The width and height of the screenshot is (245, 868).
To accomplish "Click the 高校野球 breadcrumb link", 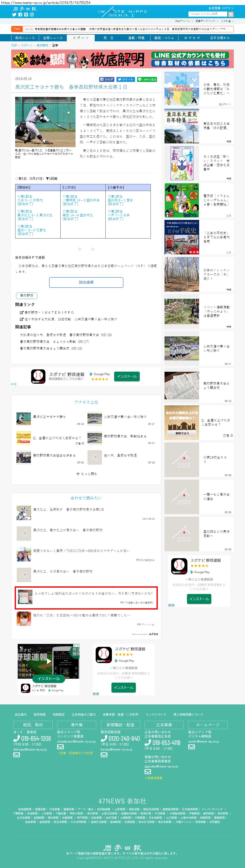I will [x=42, y=45].
